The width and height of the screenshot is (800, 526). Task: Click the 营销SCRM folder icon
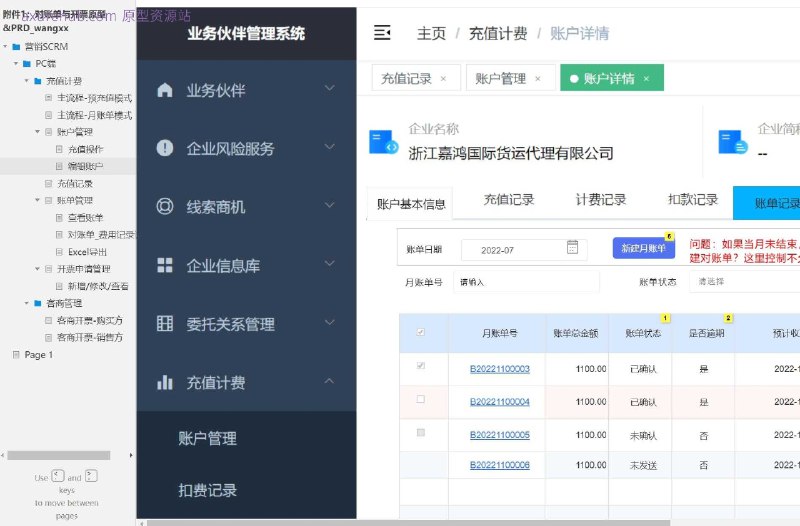pyautogui.click(x=16, y=47)
